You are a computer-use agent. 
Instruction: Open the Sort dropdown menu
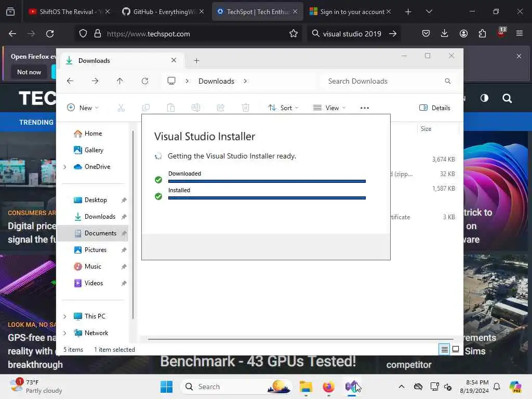(283, 108)
